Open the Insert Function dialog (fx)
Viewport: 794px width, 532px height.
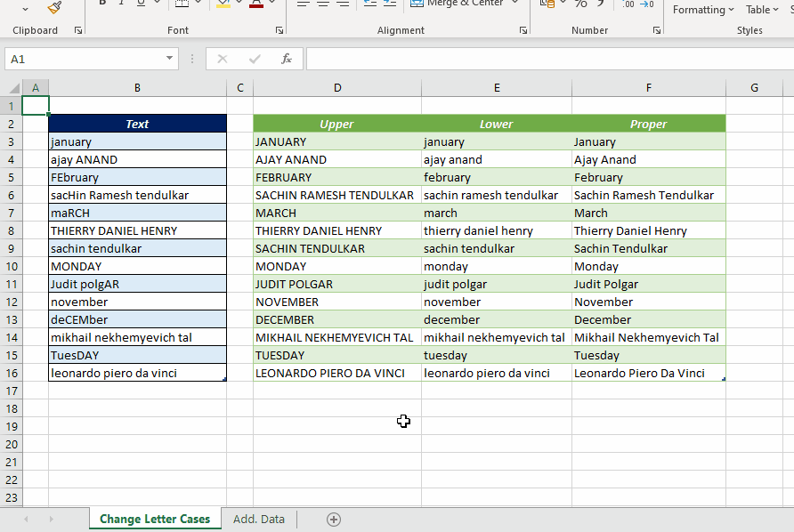coord(286,59)
